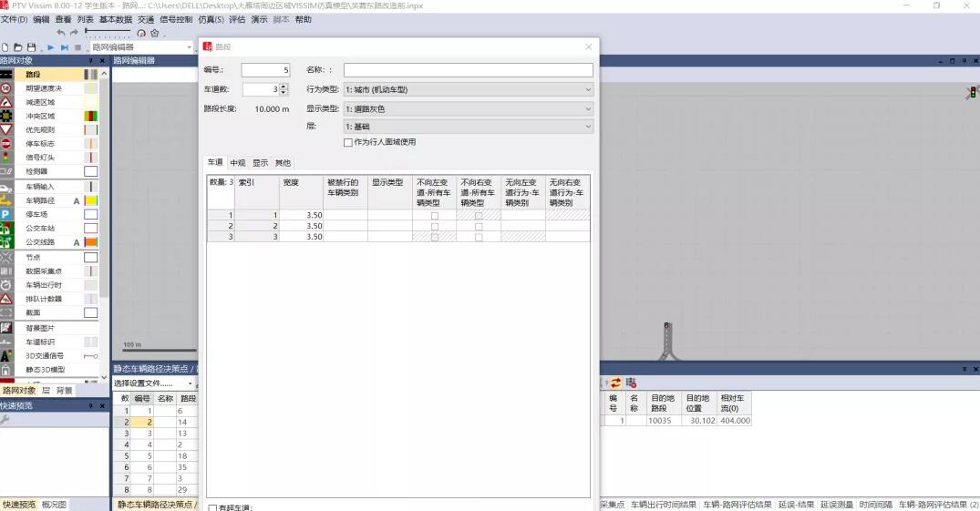980x511 pixels.
Task: Run simulation single step icon
Action: click(x=65, y=47)
